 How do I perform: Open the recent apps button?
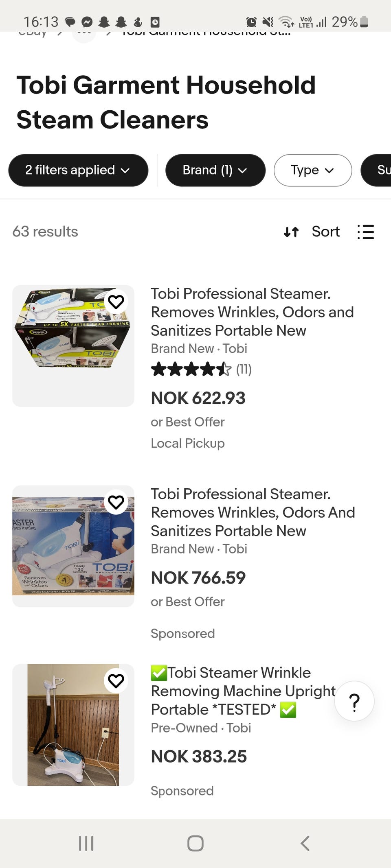click(86, 843)
